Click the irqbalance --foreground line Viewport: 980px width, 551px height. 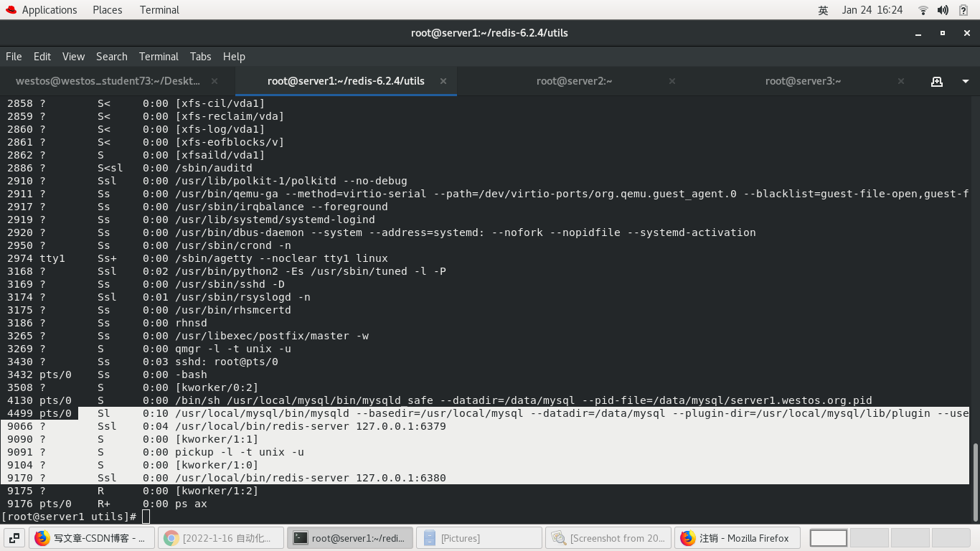point(197,207)
